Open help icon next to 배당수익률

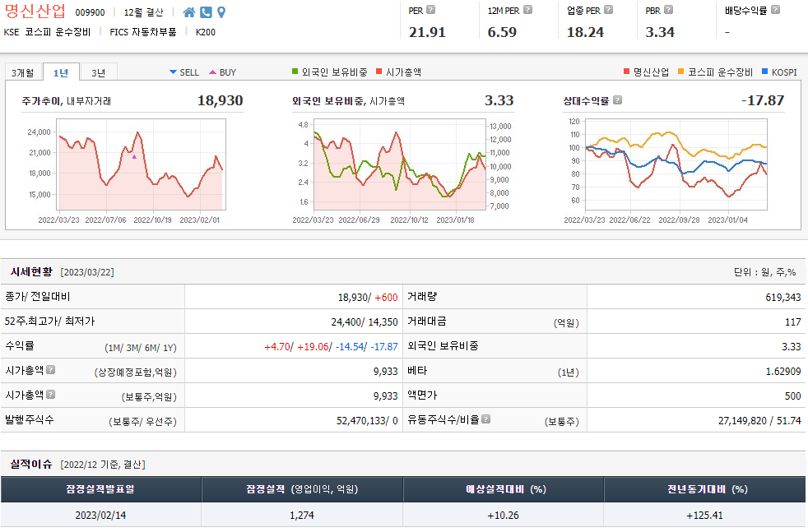tap(776, 10)
